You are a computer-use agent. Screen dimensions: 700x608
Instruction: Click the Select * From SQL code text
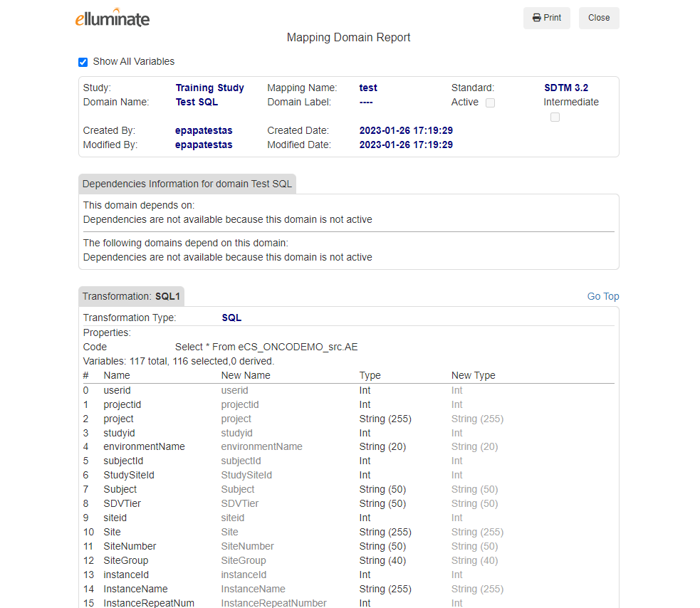click(x=266, y=347)
